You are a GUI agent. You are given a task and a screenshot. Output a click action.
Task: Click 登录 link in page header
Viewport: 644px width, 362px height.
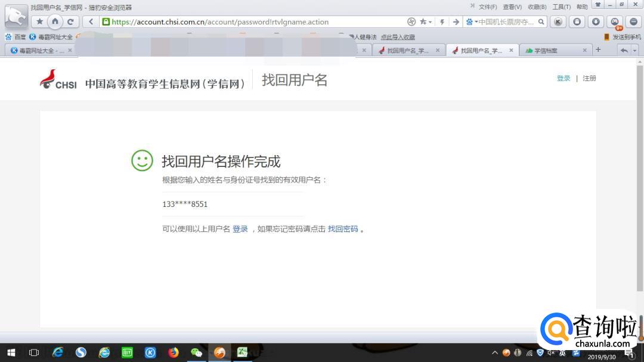(563, 78)
